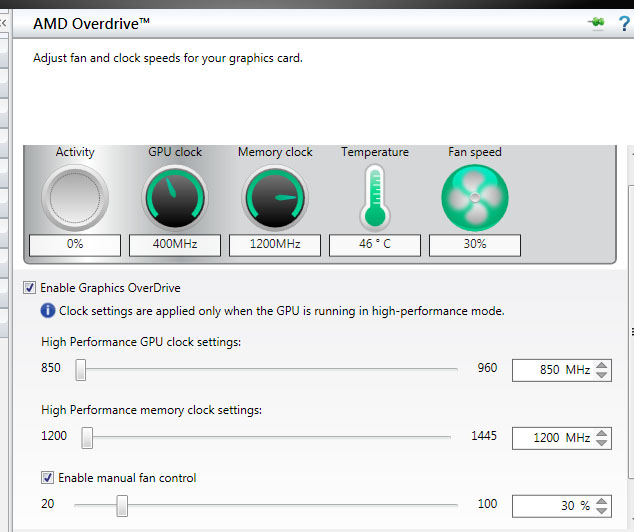
Task: Click the Memory clock gauge dial
Action: point(275,198)
